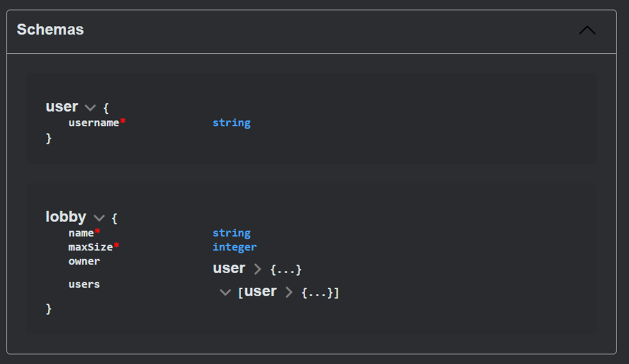Collapse the users array chevron
629x364 pixels.
[226, 292]
